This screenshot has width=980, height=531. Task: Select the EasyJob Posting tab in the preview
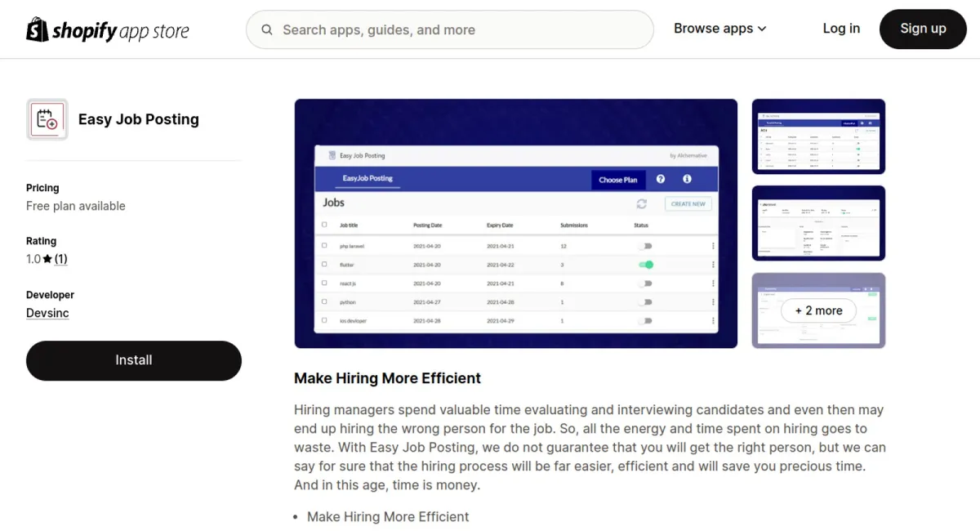[x=367, y=178]
